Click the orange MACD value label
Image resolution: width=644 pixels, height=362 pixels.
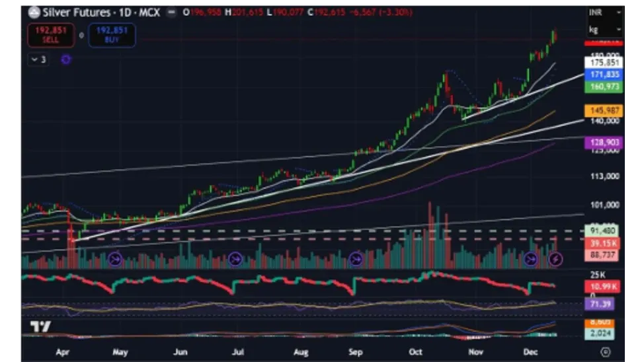tap(600, 322)
